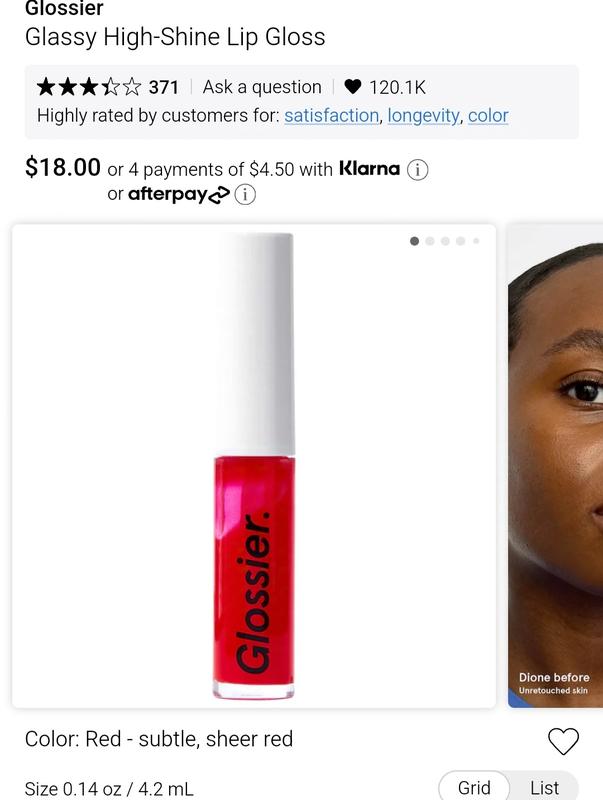The height and width of the screenshot is (800, 603).
Task: Switch to List view toggle
Action: pyautogui.click(x=544, y=787)
